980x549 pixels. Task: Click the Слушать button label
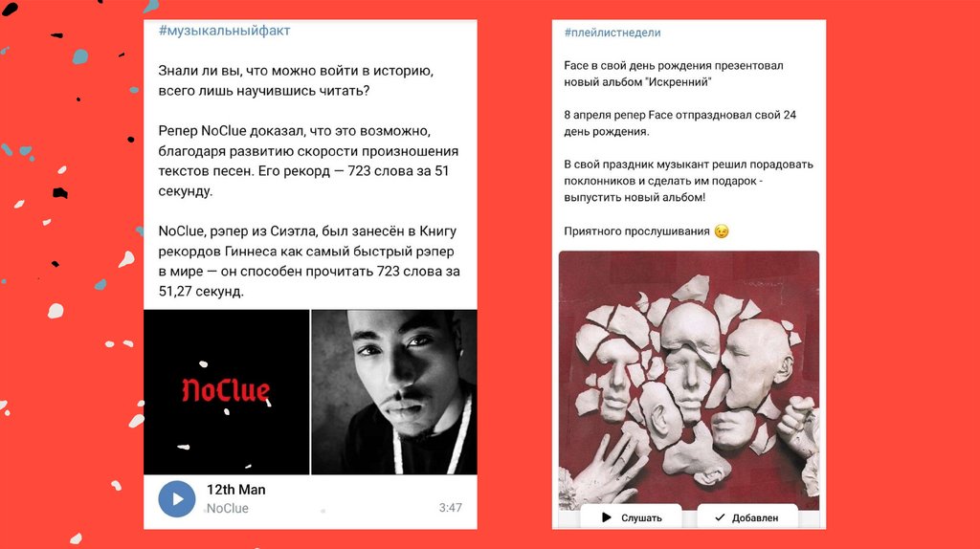click(x=641, y=517)
